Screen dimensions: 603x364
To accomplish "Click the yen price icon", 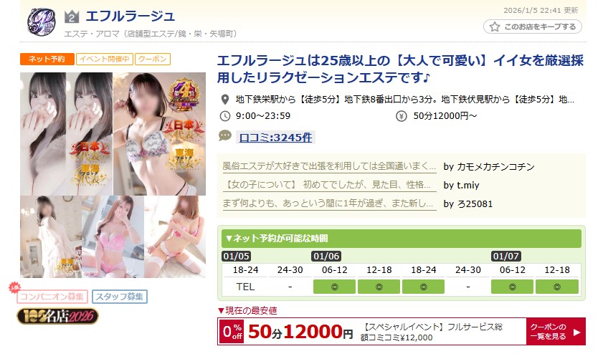I will (x=401, y=115).
